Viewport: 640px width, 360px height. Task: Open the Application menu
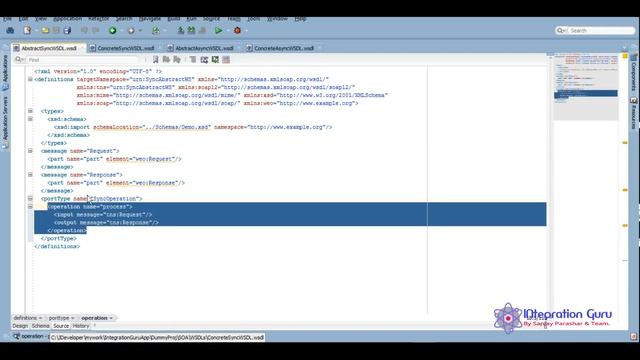point(67,19)
